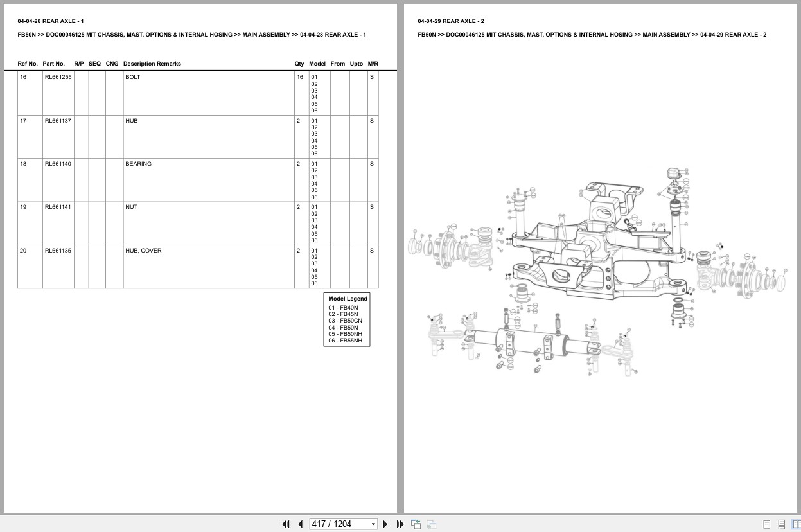
Task: Click the CNG column header
Action: 112,64
